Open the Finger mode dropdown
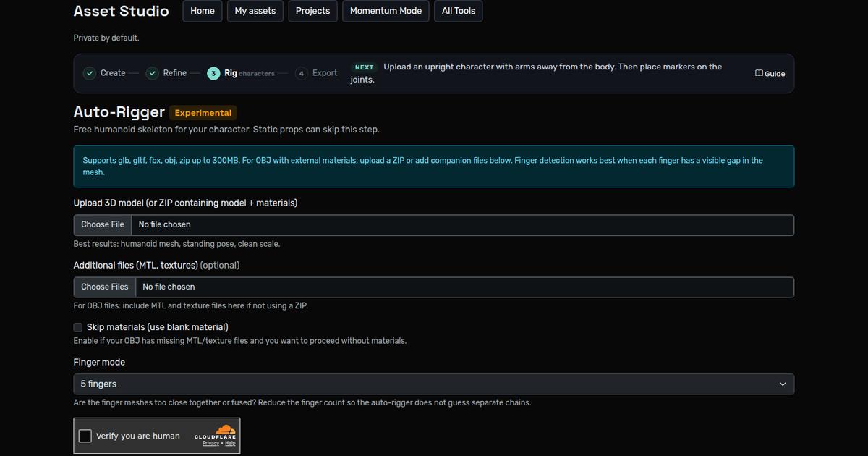Viewport: 868px width, 456px height. tap(434, 384)
